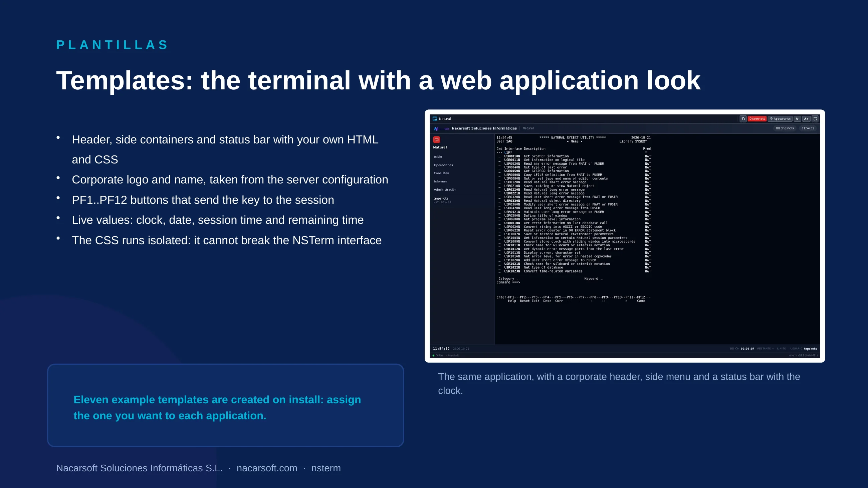This screenshot has width=868, height=488.
Task: Open the Appearance settings button
Action: pos(780,119)
